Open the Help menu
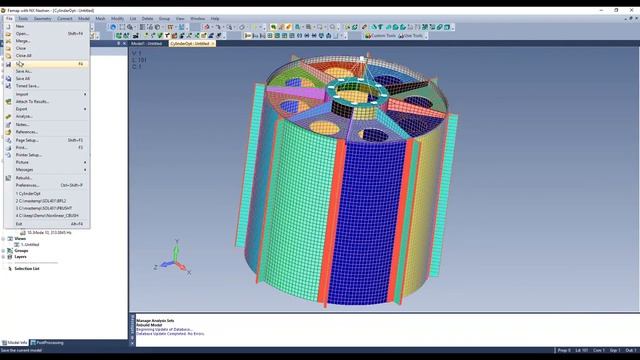 point(215,18)
